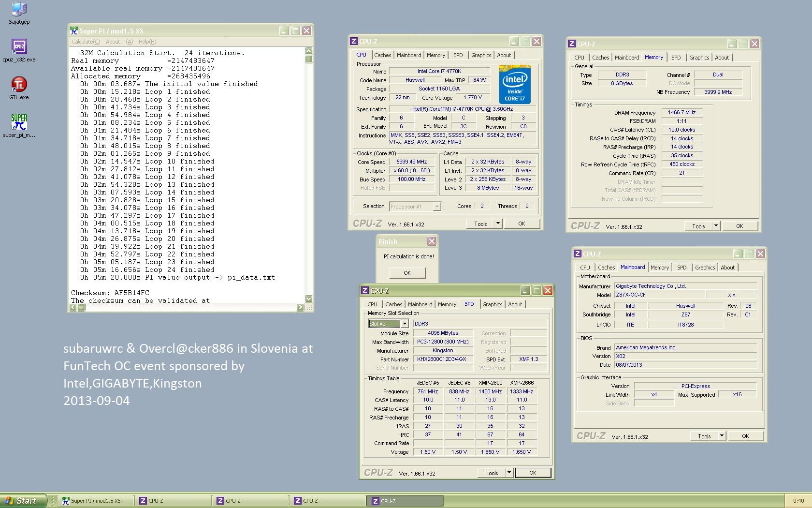Activate the Super PI / mod1.5 XS taskbar button
Image resolution: width=812 pixels, height=508 pixels.
(x=96, y=501)
